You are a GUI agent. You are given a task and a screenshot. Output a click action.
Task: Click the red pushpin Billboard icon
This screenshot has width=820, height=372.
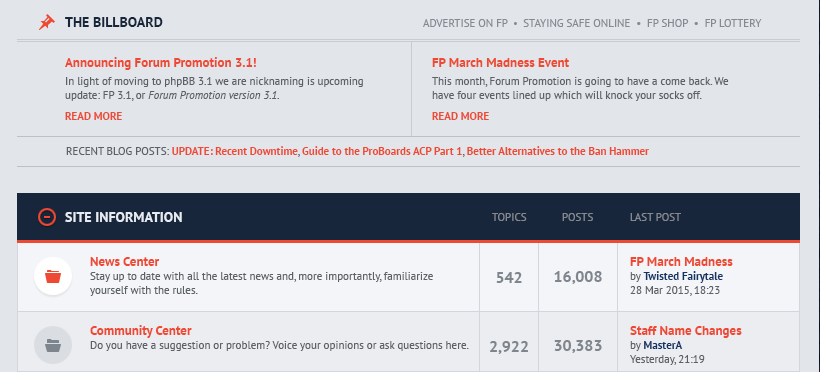47,22
